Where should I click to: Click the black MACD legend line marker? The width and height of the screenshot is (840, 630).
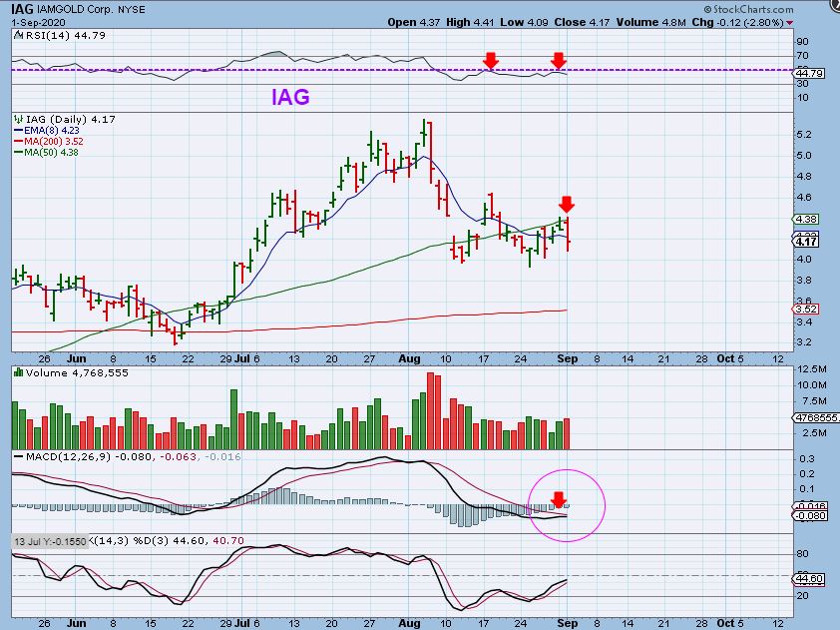coord(18,457)
